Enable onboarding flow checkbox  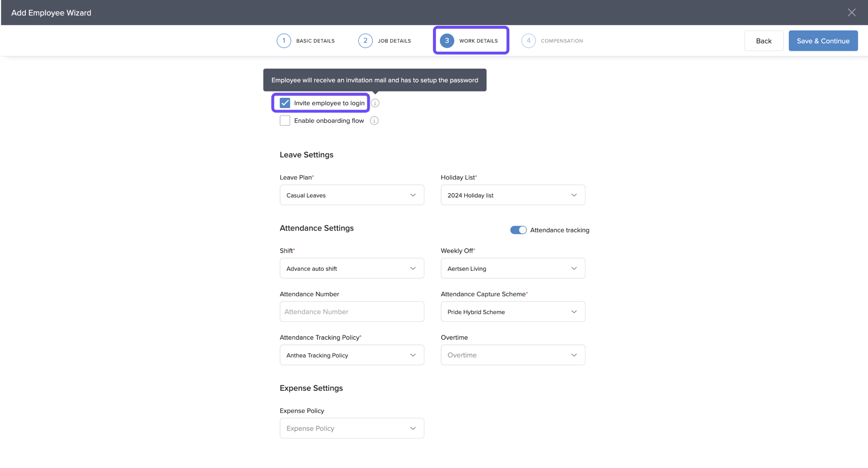285,120
